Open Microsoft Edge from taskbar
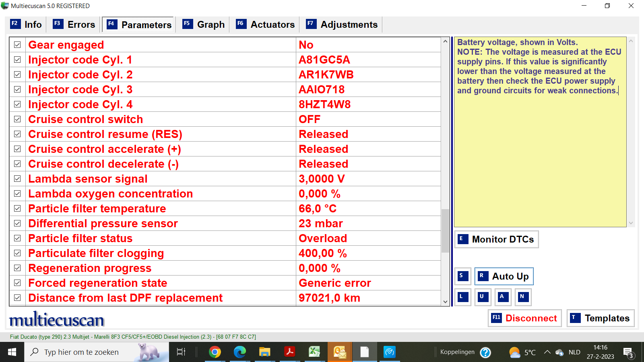 coord(240,352)
